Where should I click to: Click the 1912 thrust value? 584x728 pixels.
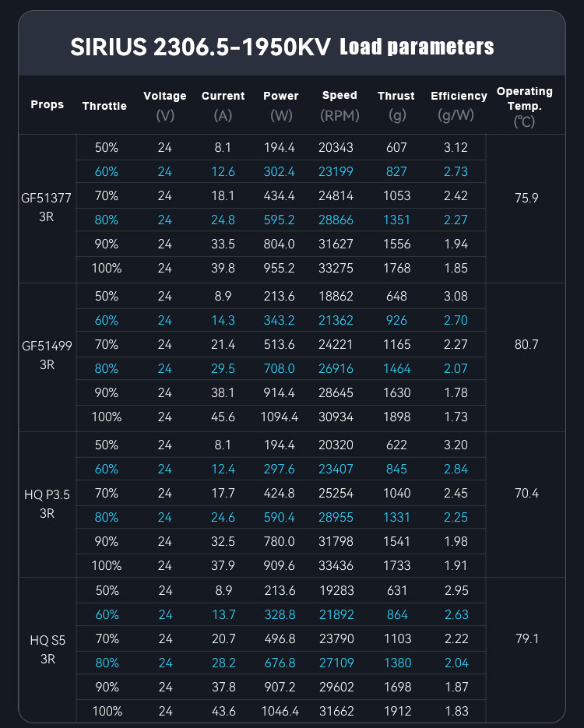pos(396,711)
